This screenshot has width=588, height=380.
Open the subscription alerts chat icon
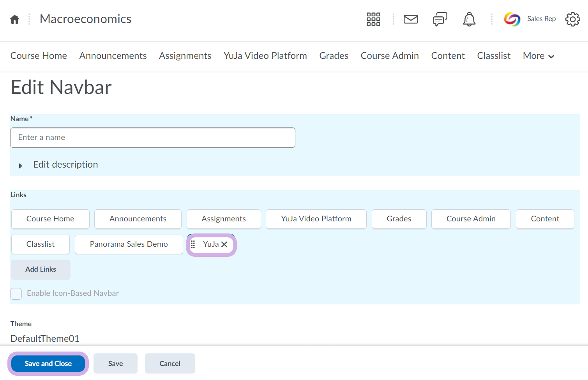[440, 19]
